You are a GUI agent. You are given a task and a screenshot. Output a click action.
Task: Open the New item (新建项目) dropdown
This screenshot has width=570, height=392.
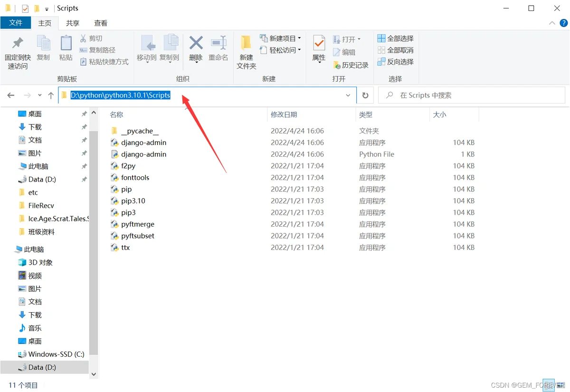coord(281,38)
